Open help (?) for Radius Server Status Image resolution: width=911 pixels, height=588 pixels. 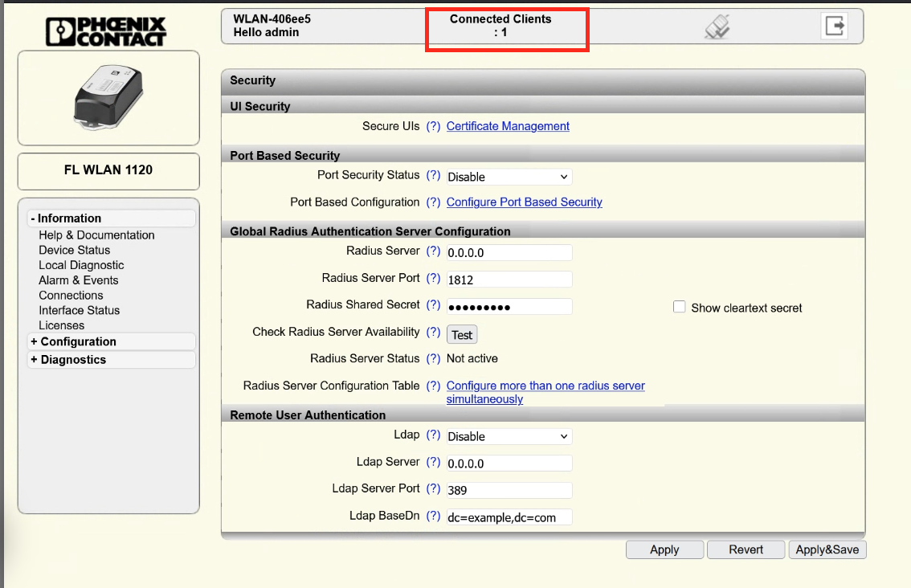click(433, 358)
